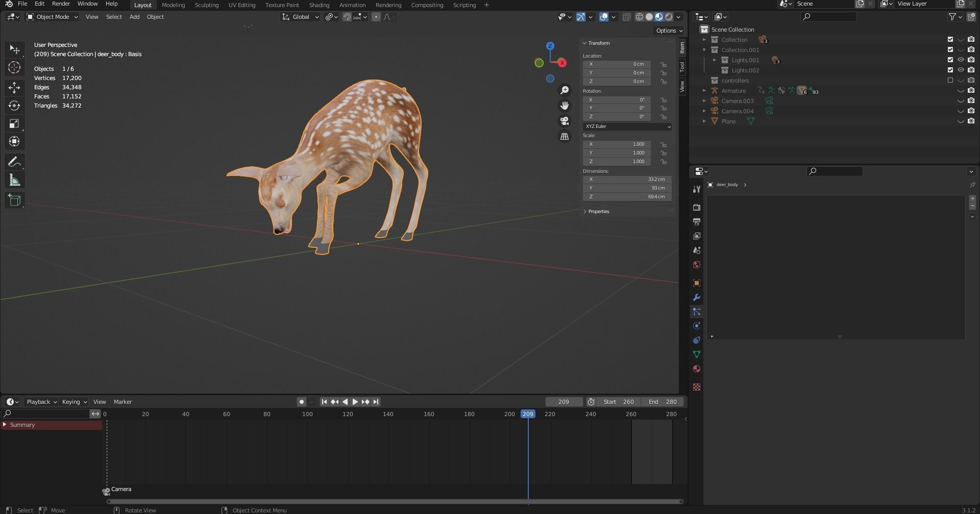Viewport: 980px width, 514px height.
Task: Enable the controllers collection checkbox
Action: [950, 80]
